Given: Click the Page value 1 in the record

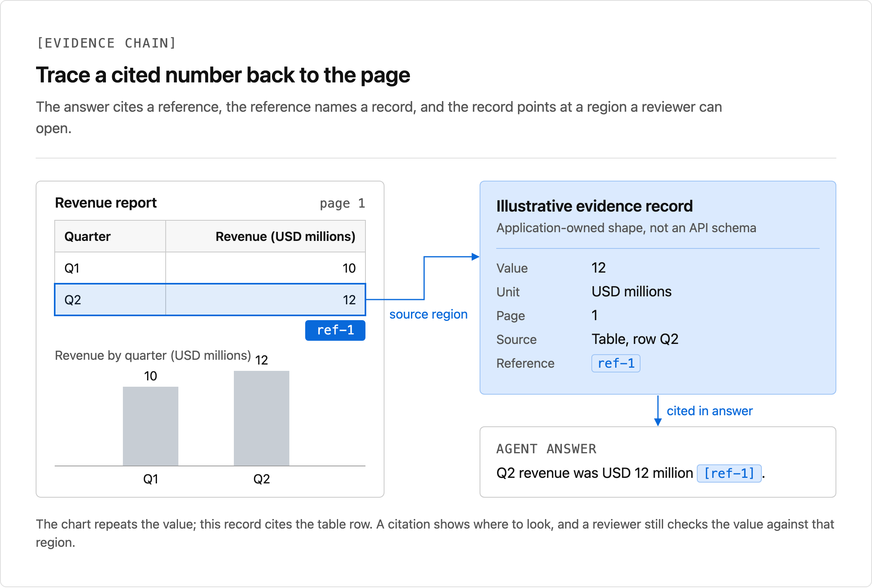Looking at the screenshot, I should click(x=595, y=315).
